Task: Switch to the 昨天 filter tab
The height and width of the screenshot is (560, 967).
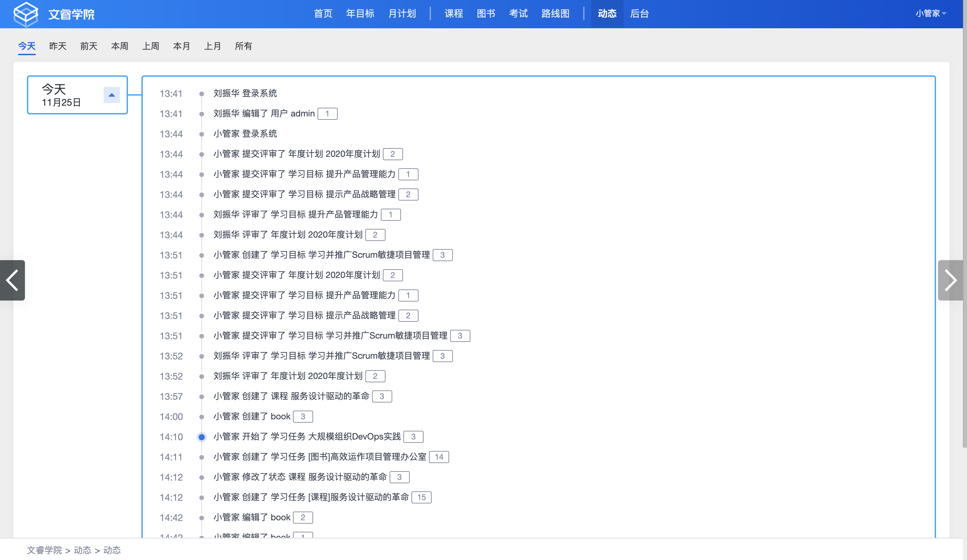Action: coord(58,46)
